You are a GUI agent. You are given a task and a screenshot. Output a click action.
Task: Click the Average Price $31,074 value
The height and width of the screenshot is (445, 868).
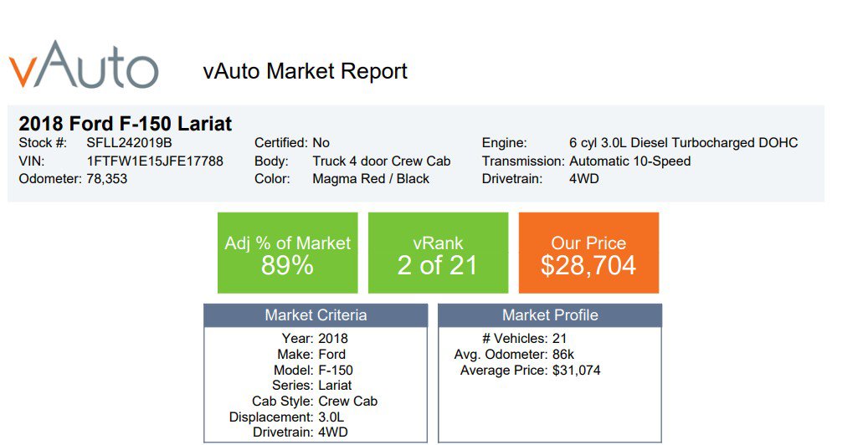click(x=577, y=371)
